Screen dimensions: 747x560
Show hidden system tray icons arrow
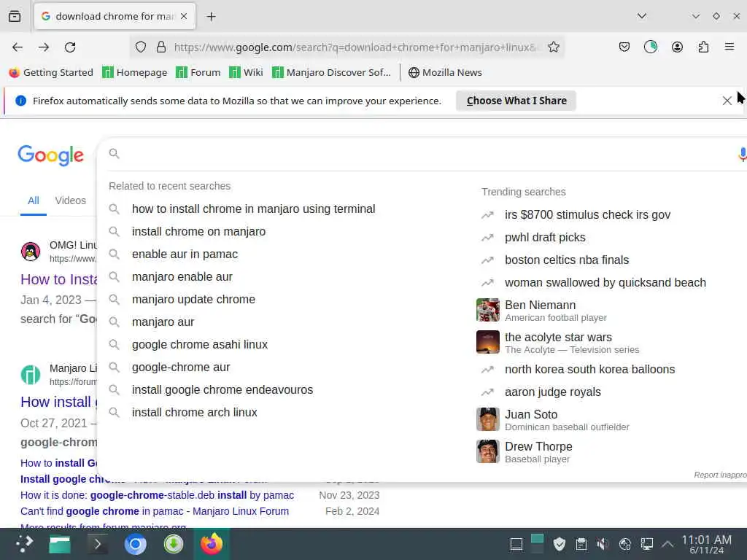click(x=667, y=544)
